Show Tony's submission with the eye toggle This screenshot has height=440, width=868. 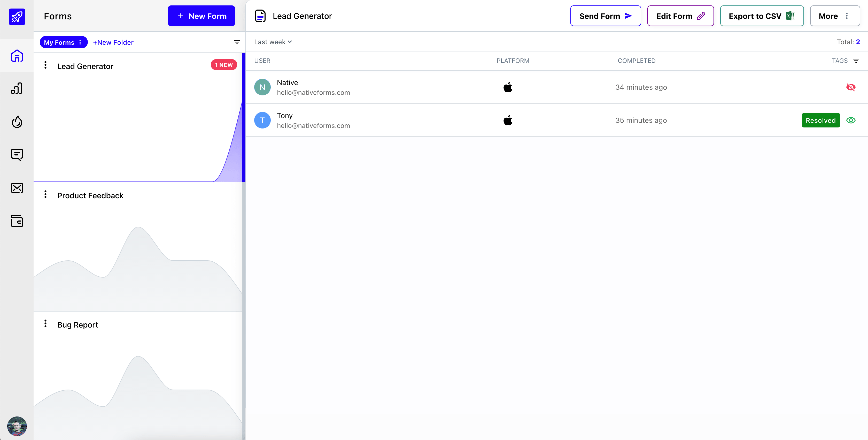(x=851, y=120)
